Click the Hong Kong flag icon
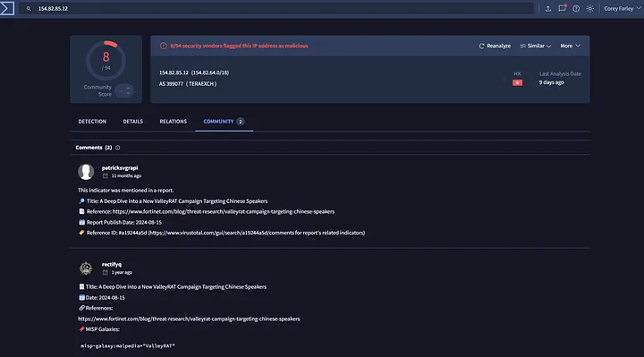The width and height of the screenshot is (644, 357). [x=518, y=83]
